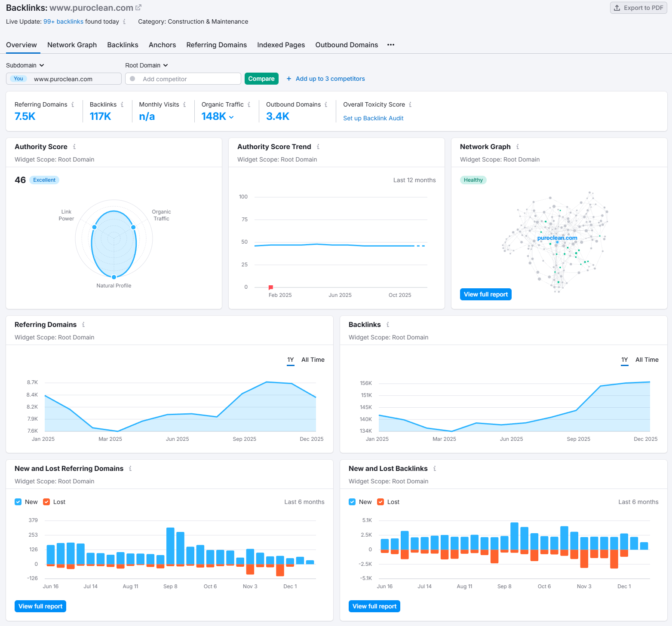Click Set up Backlink Audit link

pyautogui.click(x=373, y=118)
